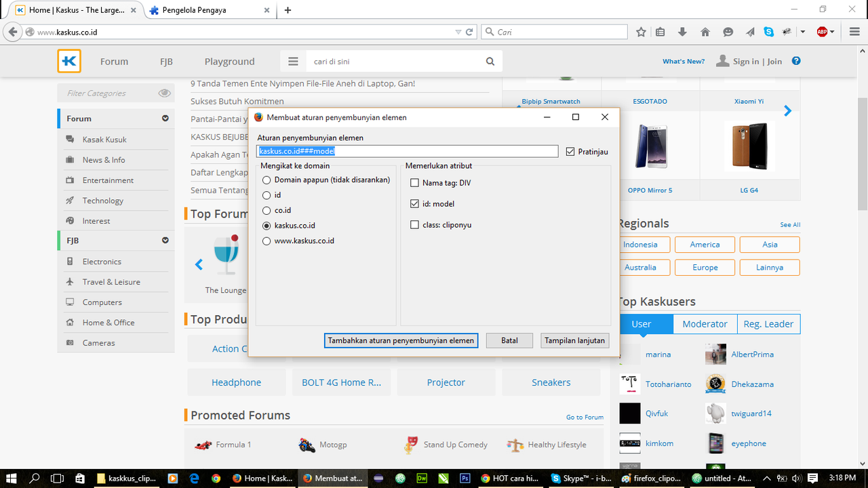Screen dimensions: 868x488
Task: Open the Adblock Plus dropdown arrow
Action: 833,32
